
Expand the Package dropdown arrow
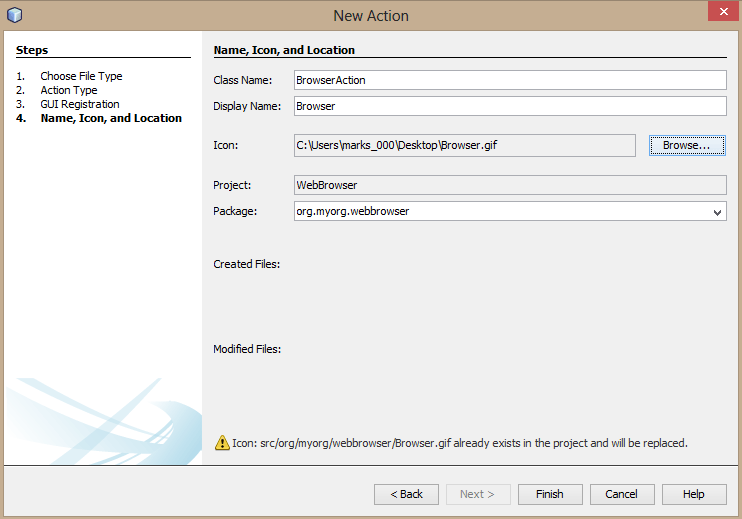pos(717,212)
